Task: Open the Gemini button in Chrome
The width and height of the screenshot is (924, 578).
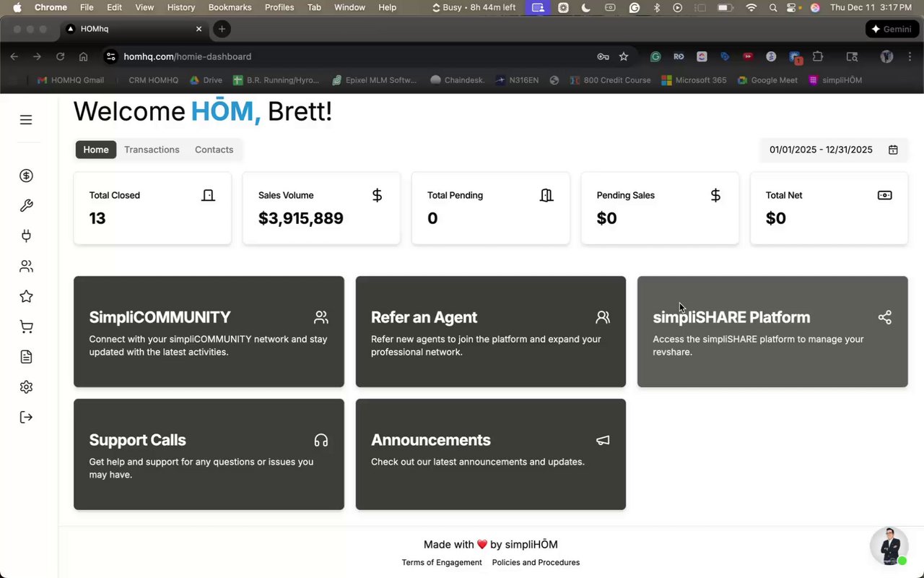Action: coord(892,29)
